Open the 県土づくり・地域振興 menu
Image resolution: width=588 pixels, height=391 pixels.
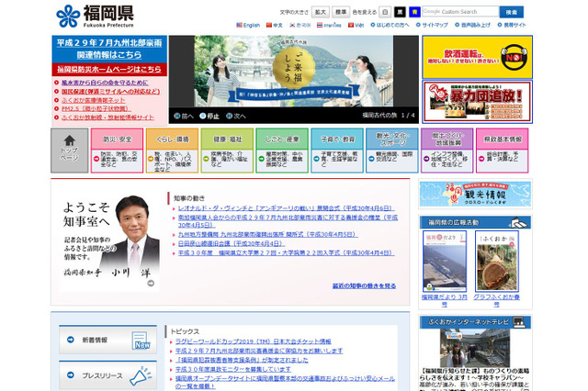(x=447, y=140)
